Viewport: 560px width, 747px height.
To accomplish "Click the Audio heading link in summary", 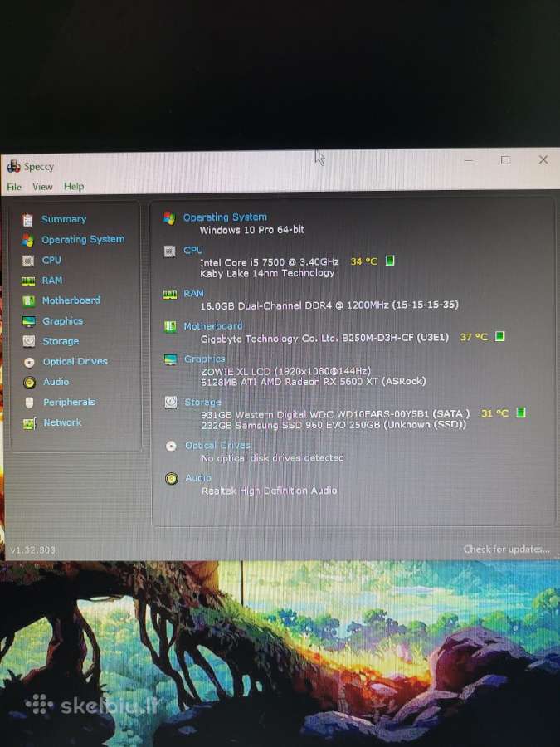I will pyautogui.click(x=198, y=478).
